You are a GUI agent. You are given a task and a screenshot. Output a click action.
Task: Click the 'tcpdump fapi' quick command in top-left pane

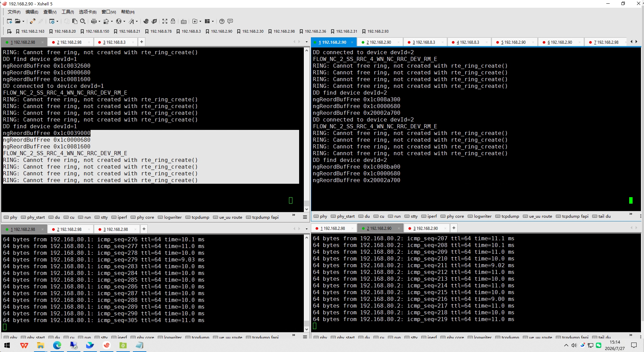point(262,217)
